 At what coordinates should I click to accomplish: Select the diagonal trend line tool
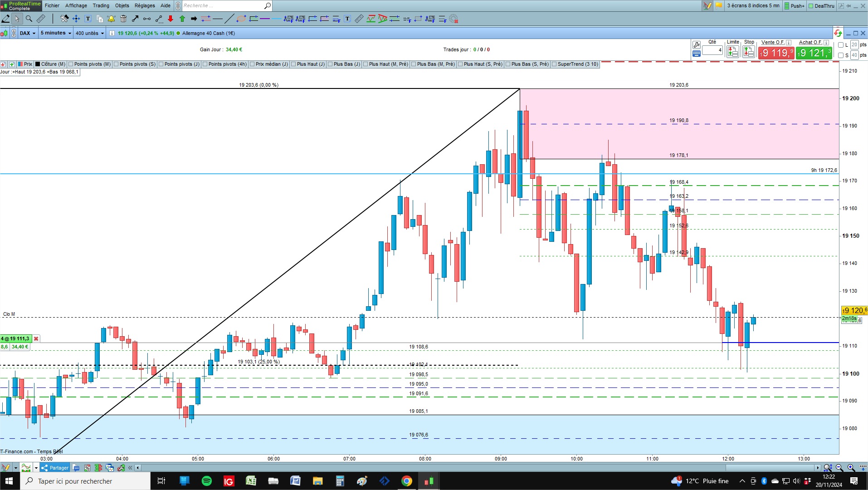tap(229, 19)
